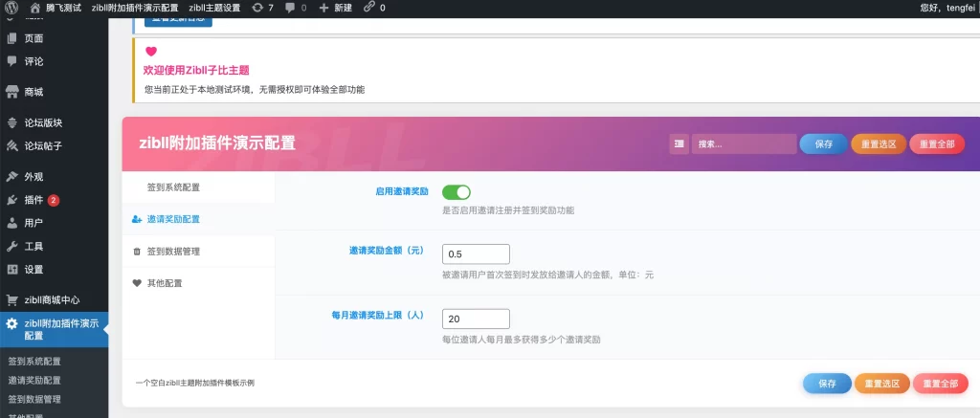Click the 搜索 search field
Viewport: 980px width, 418px height.
point(744,143)
